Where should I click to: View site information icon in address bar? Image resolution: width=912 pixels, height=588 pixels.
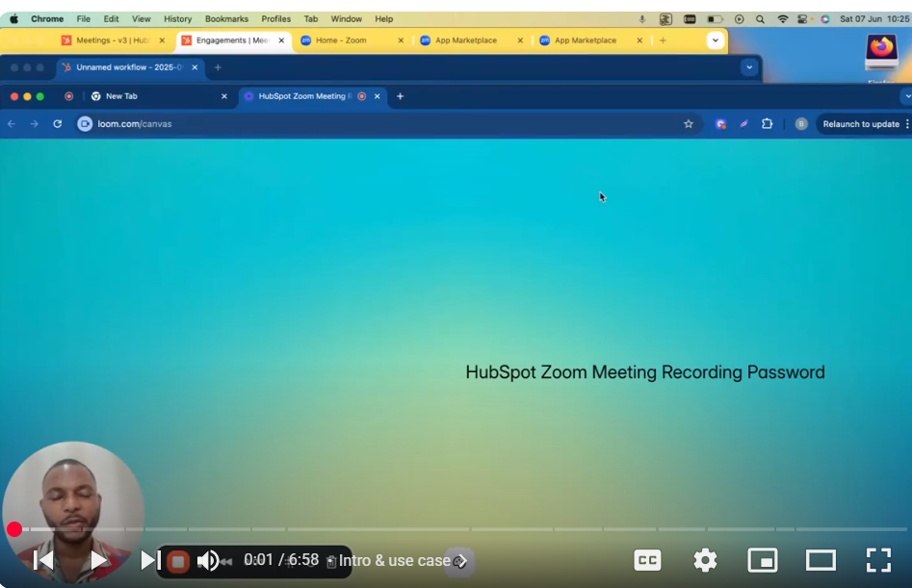click(x=85, y=124)
